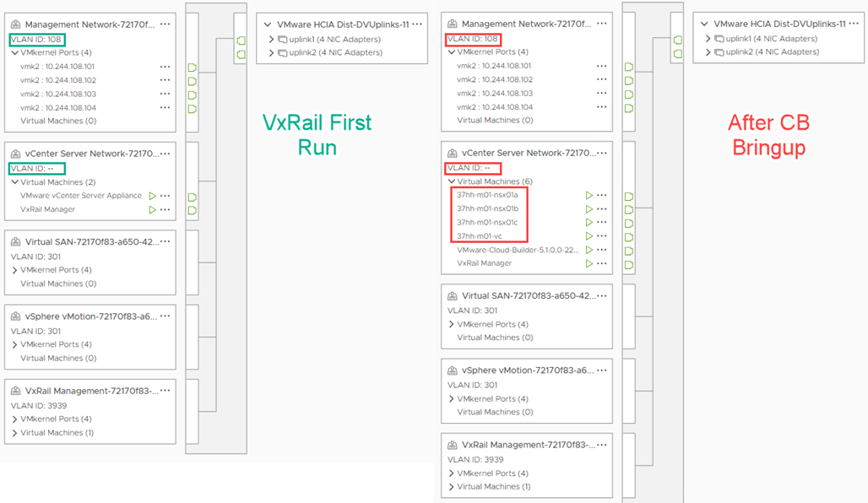The width and height of the screenshot is (868, 503).
Task: Open VxRail Management ellipsis menu in First Run diagram
Action: 165,392
